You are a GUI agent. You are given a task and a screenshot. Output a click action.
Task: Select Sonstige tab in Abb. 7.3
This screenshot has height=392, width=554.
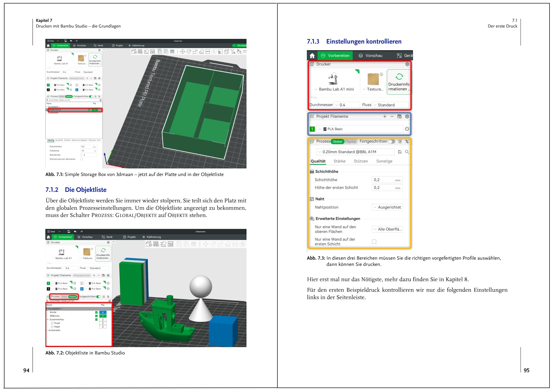[384, 161]
